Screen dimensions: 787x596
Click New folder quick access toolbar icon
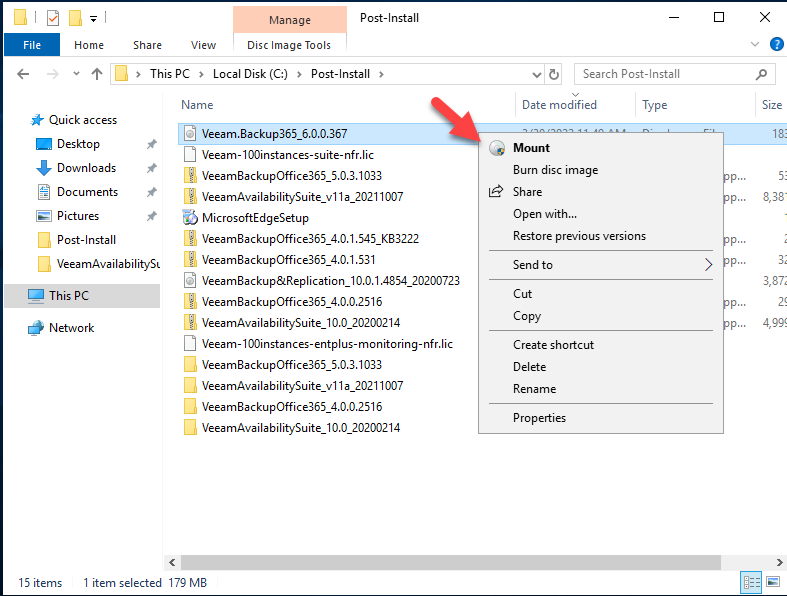coord(75,18)
